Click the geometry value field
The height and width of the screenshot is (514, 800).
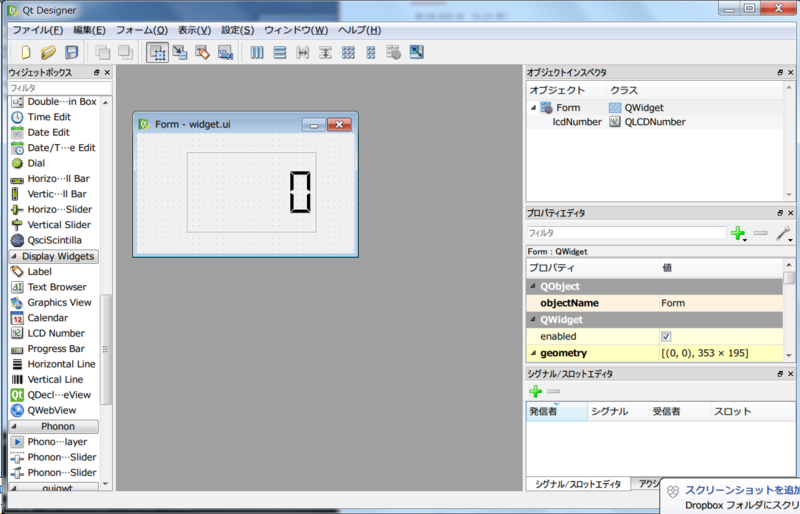pyautogui.click(x=720, y=353)
